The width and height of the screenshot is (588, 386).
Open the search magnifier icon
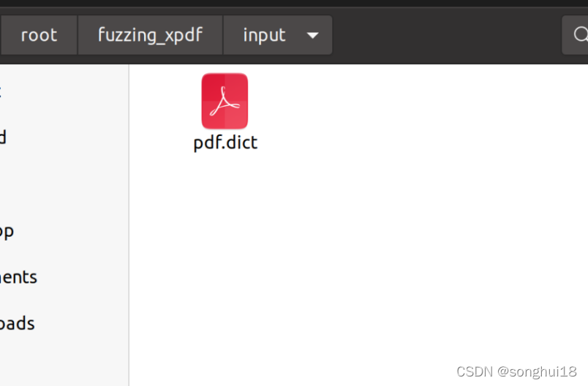pos(580,35)
